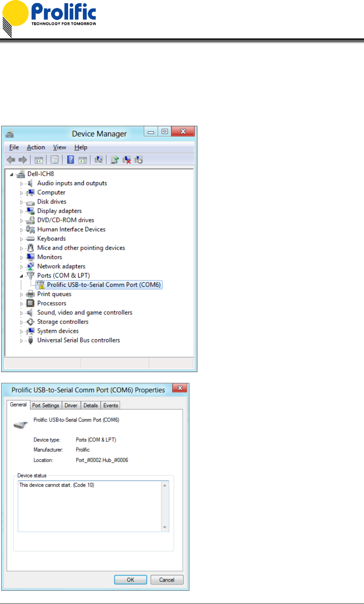
Task: Open the View menu
Action: pos(60,147)
